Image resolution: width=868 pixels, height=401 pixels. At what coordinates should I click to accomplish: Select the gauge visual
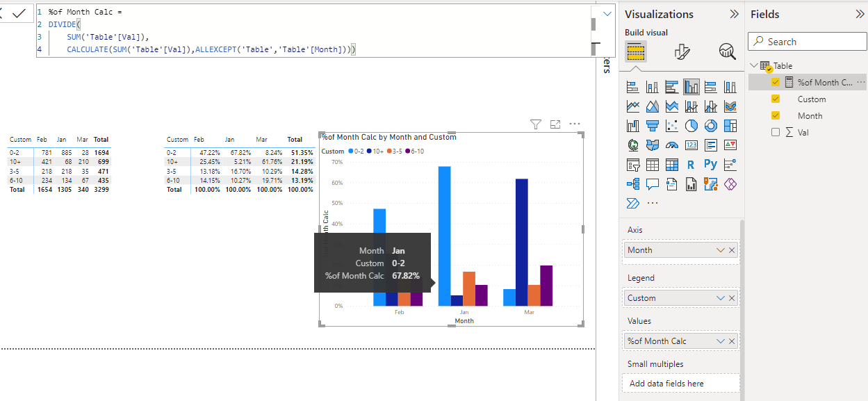[672, 145]
